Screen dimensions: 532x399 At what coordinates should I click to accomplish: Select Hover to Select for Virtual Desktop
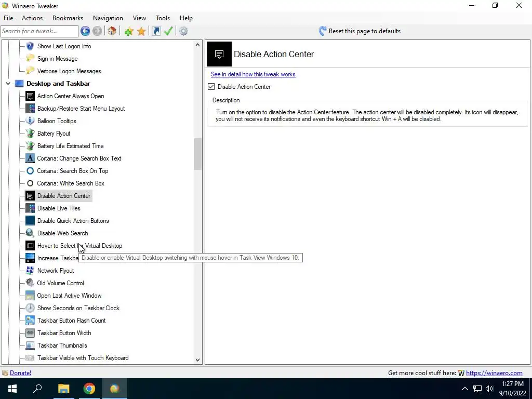coord(79,246)
